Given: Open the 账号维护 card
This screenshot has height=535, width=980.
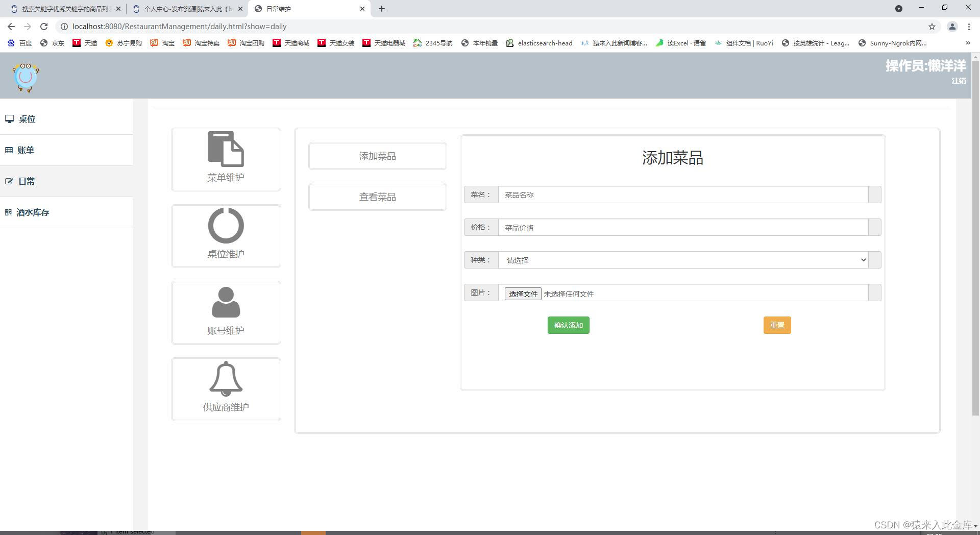Looking at the screenshot, I should (226, 312).
